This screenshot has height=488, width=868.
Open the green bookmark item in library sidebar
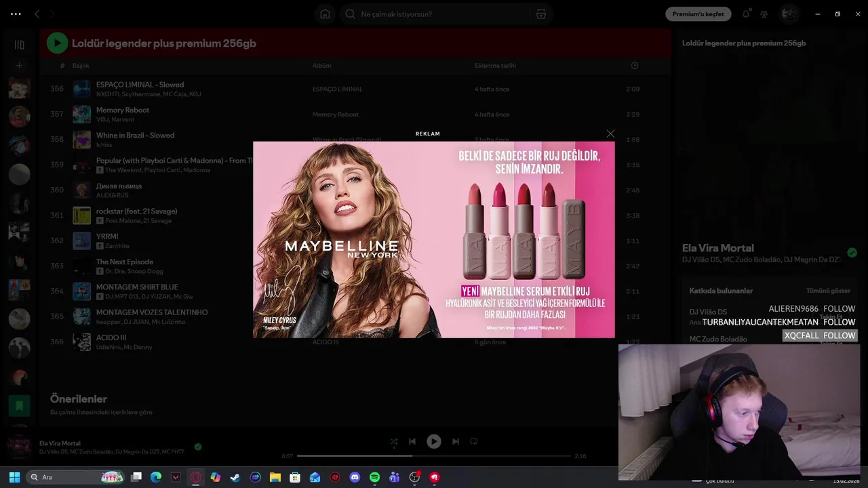19,406
